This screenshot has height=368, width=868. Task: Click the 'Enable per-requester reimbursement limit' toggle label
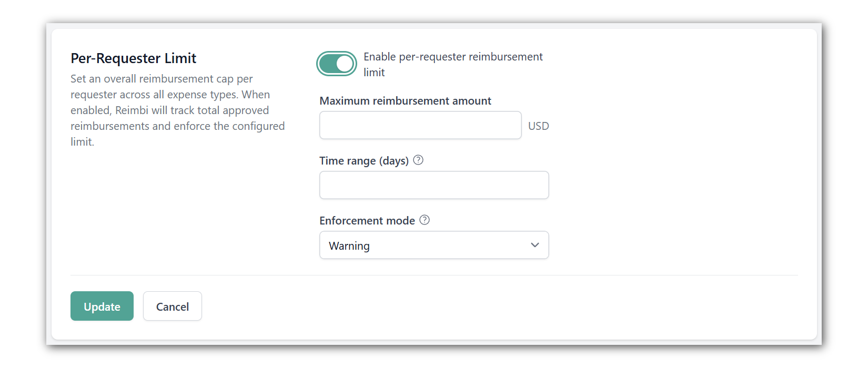453,64
